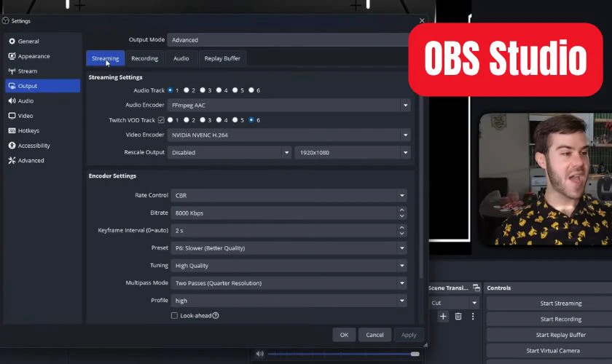Click the Scene Transitions dock pop-out icon
The height and width of the screenshot is (364, 612).
(x=476, y=288)
